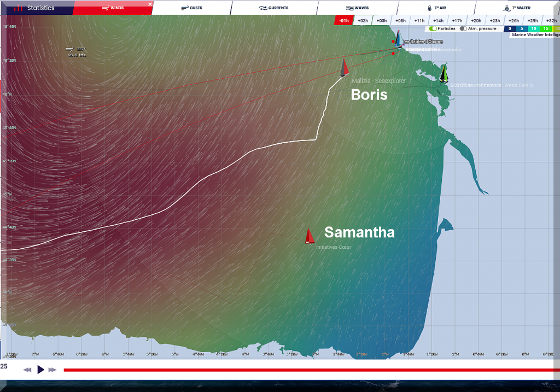Select the Initiatives-Cœur boat icon
Image resolution: width=560 pixels, height=392 pixels.
[310, 236]
